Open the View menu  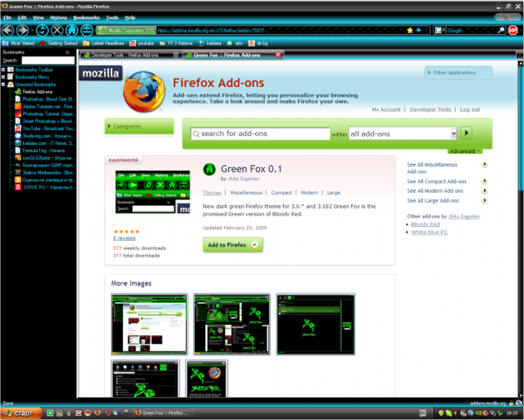tap(38, 17)
